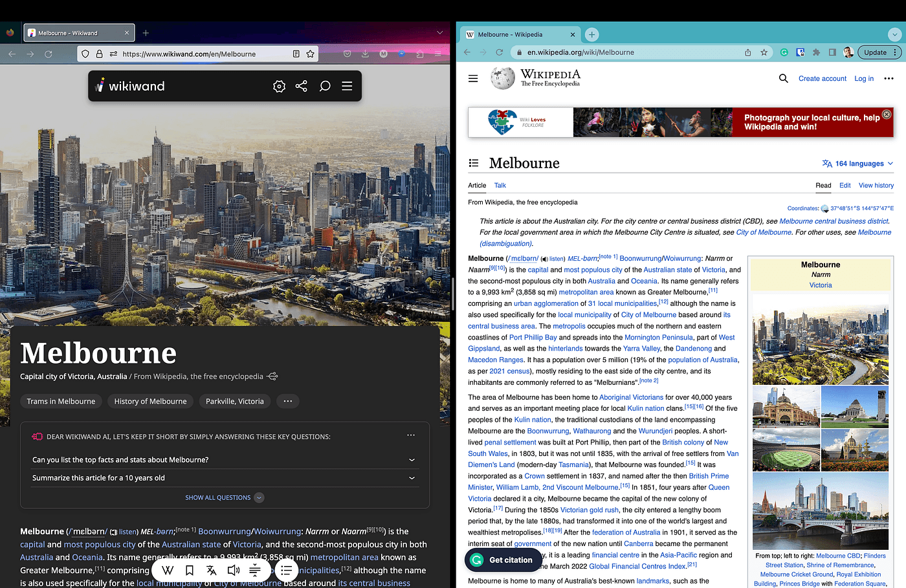Open table of contents list icon in floating toolbar
The height and width of the screenshot is (588, 906).
[x=286, y=570]
